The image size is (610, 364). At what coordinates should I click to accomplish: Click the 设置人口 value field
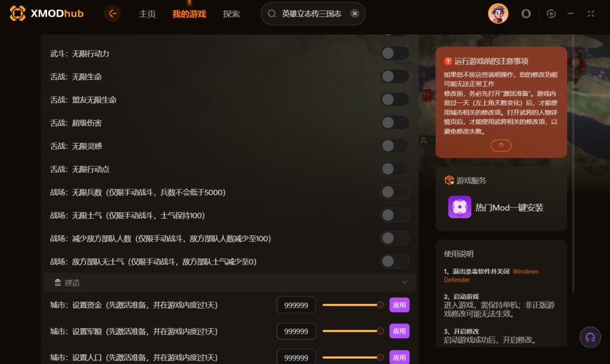[296, 357]
